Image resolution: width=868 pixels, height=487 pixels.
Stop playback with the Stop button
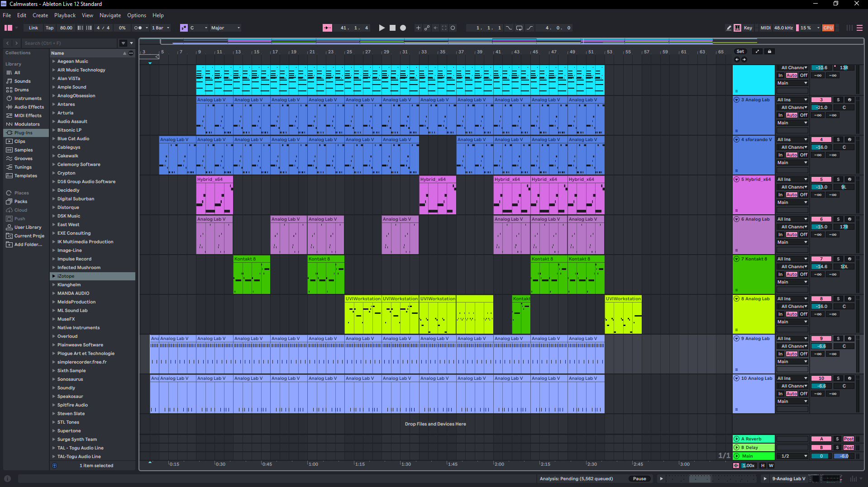(392, 28)
